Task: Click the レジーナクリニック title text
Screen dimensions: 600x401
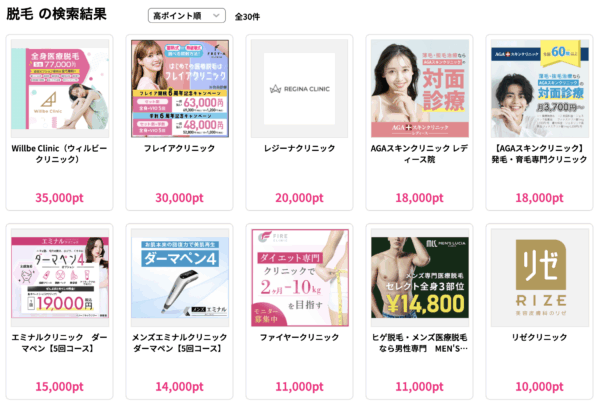Action: point(300,148)
